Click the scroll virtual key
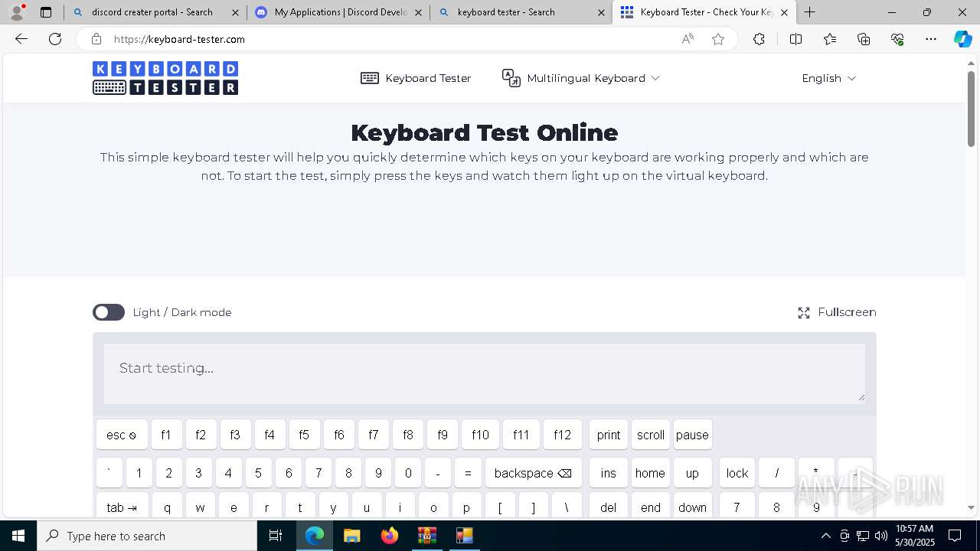980x551 pixels. click(x=651, y=435)
